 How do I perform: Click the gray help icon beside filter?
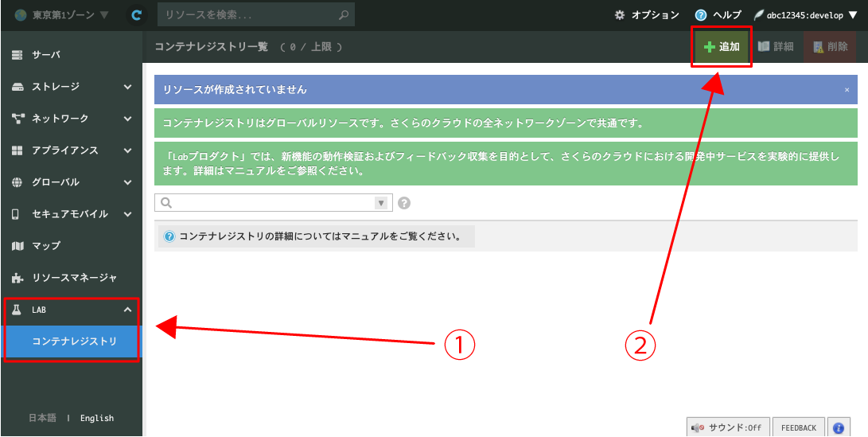point(404,203)
